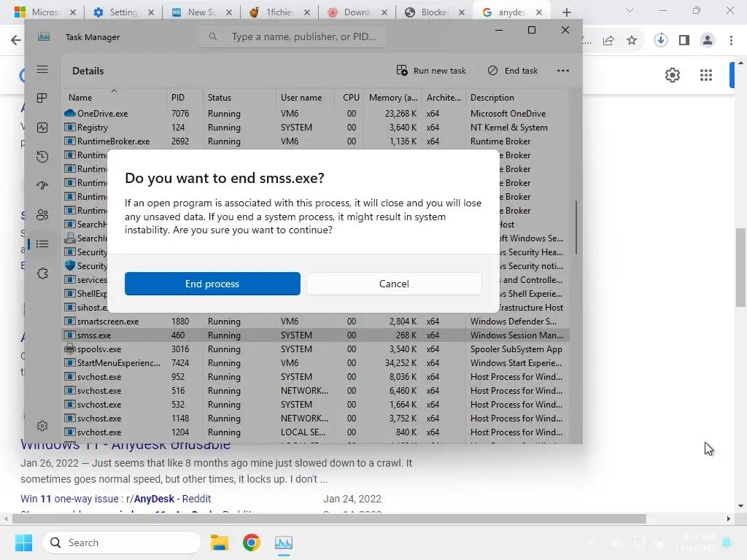Screen dimensions: 747x560
Task: Switch to the Microsoft browser tab
Action: [x=45, y=12]
